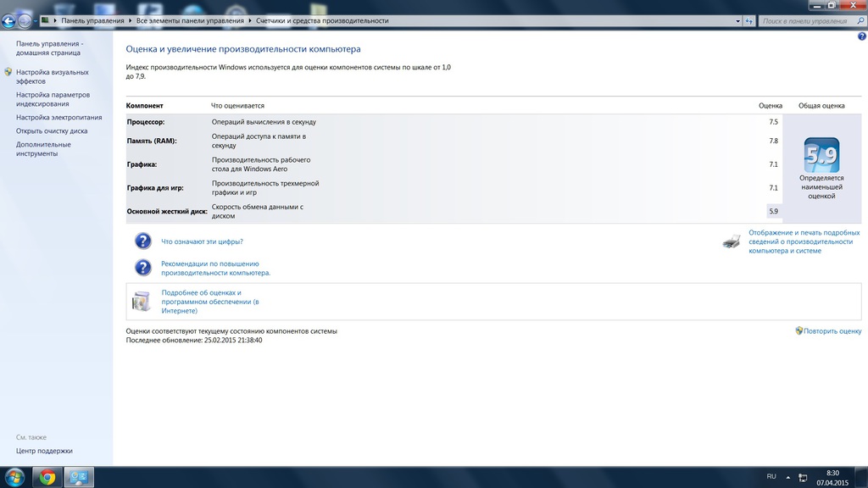The width and height of the screenshot is (868, 488).
Task: Go to 'Панель управления' breadcrumb
Action: pos(92,20)
